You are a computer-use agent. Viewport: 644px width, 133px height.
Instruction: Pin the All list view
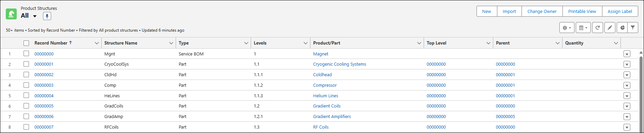click(47, 16)
